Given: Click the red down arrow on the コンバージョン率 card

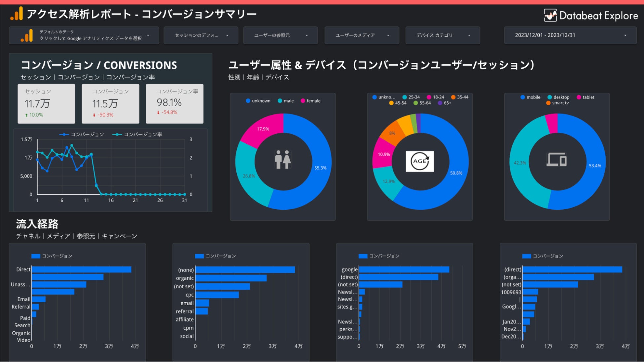Looking at the screenshot, I should pyautogui.click(x=159, y=113).
